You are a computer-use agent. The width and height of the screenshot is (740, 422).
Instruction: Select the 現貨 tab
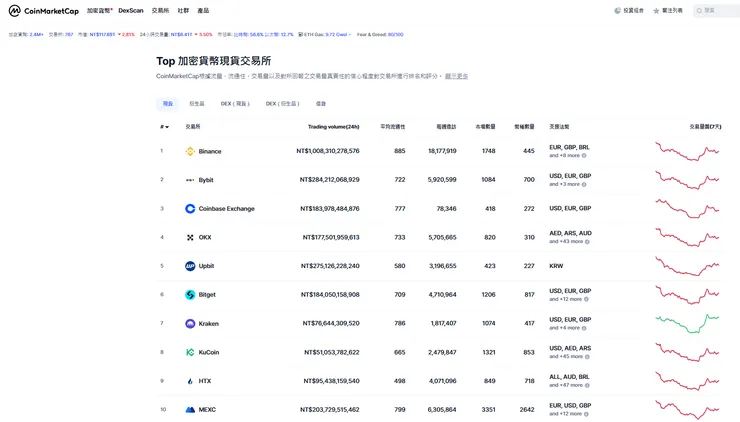[x=168, y=103]
